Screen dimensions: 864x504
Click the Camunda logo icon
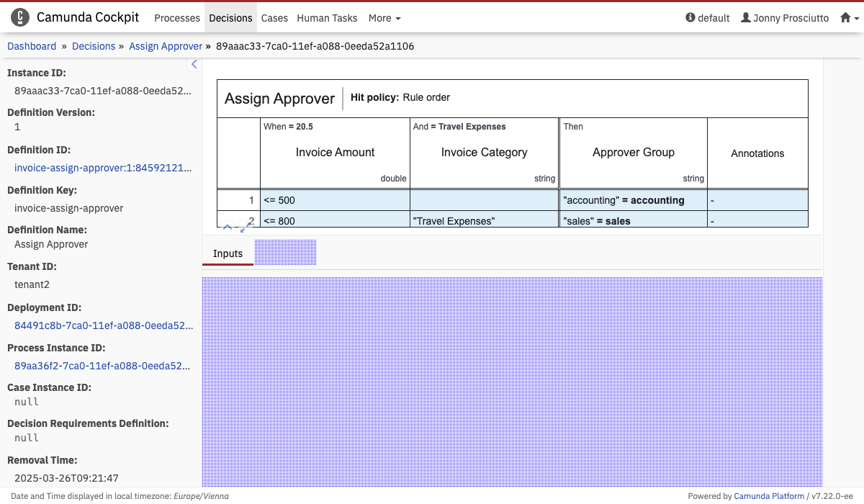pyautogui.click(x=20, y=17)
